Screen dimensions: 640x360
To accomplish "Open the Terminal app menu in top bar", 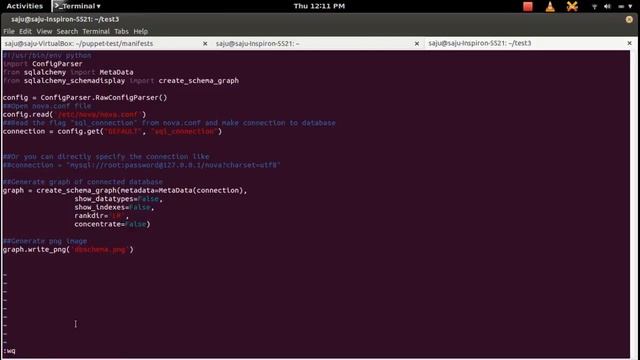I will [77, 6].
